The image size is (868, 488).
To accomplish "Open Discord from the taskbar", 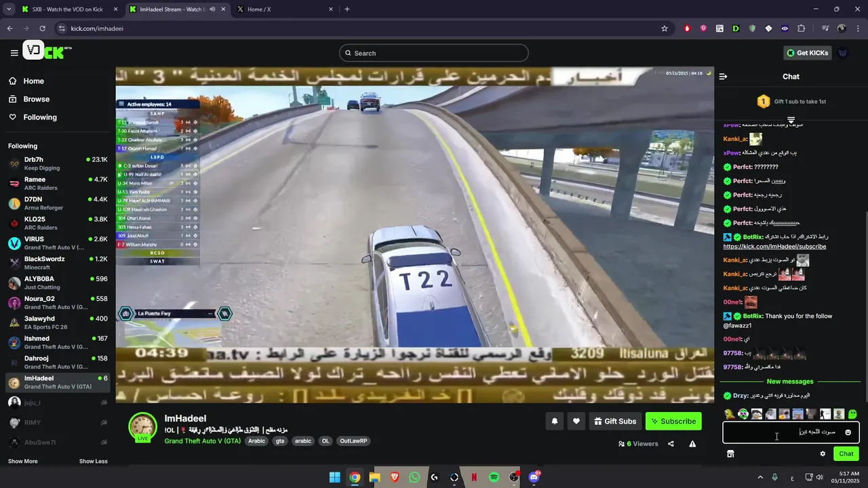I will [534, 477].
